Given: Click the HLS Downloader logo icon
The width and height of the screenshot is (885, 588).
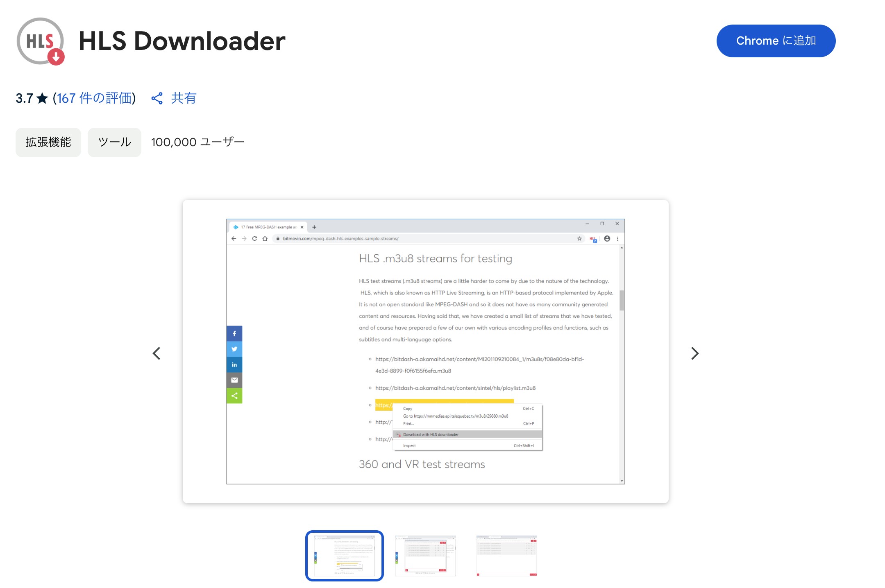Looking at the screenshot, I should click(x=41, y=41).
